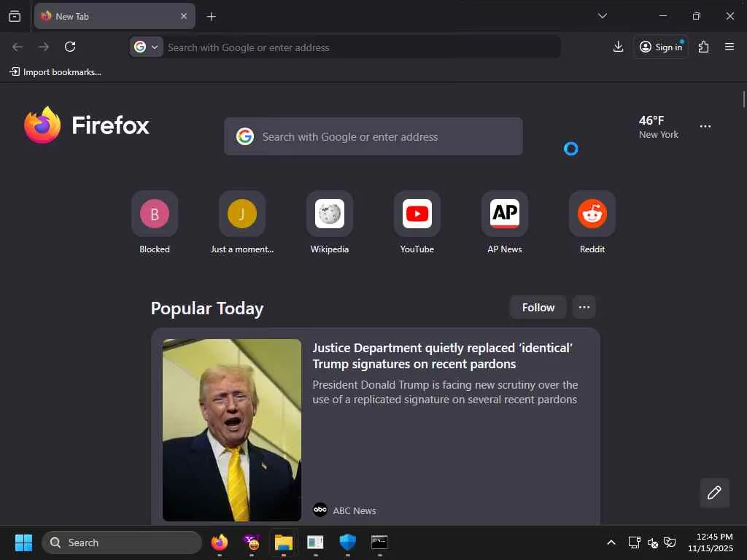Open the AP News shortcut
Screen dimensions: 747x560
pos(505,222)
